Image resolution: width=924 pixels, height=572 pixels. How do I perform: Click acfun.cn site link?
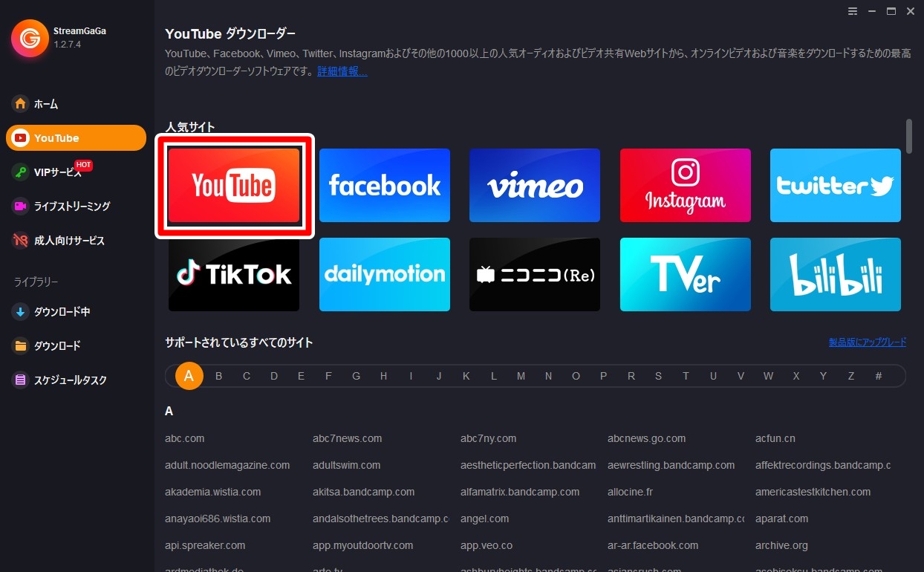[775, 438]
